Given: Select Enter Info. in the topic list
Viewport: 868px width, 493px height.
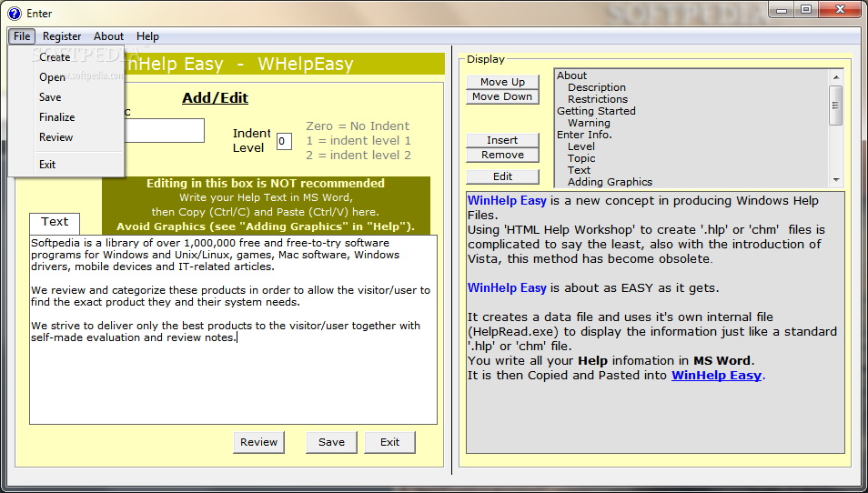Looking at the screenshot, I should 584,135.
